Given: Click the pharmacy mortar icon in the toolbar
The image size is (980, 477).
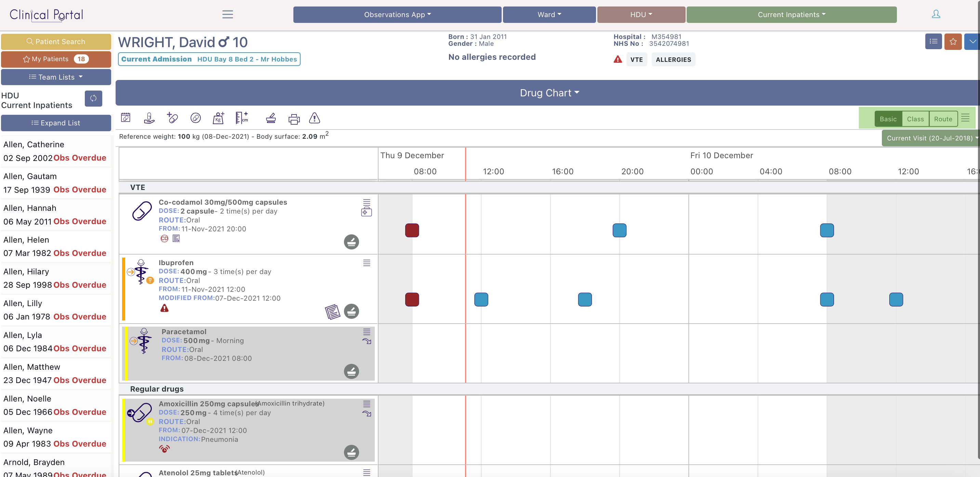Looking at the screenshot, I should click(x=271, y=118).
